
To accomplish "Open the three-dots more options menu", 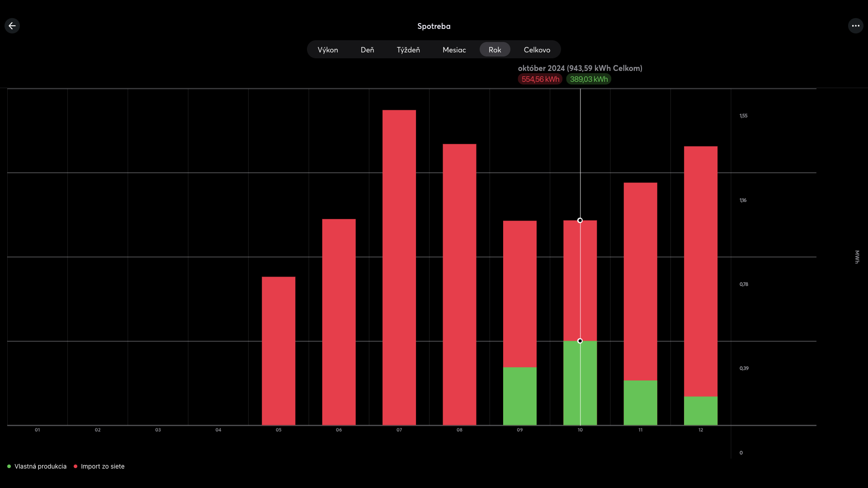I will pos(855,26).
